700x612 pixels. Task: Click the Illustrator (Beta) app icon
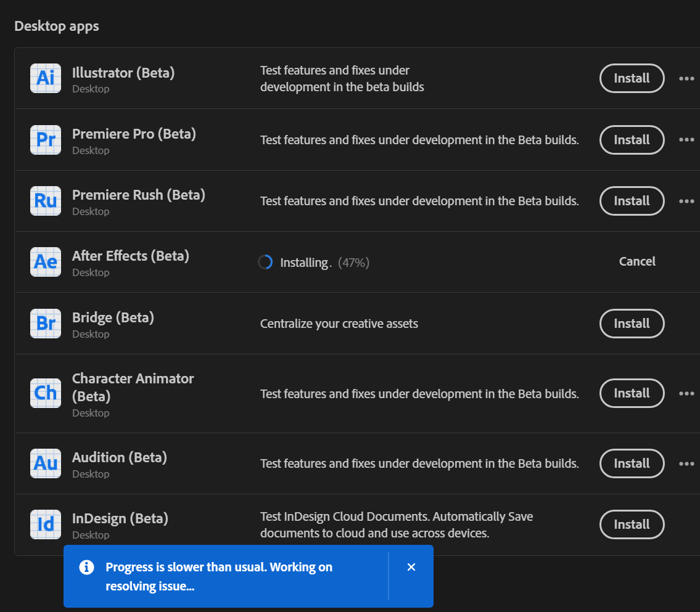tap(45, 78)
